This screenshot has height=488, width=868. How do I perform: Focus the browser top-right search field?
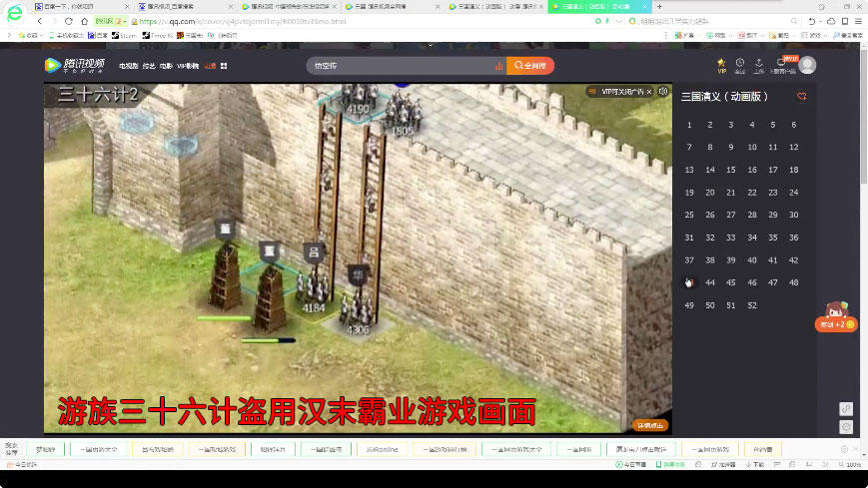coord(709,21)
